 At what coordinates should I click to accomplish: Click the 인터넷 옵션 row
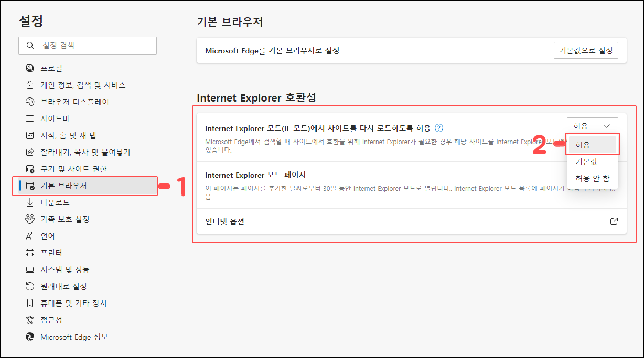[x=412, y=221]
